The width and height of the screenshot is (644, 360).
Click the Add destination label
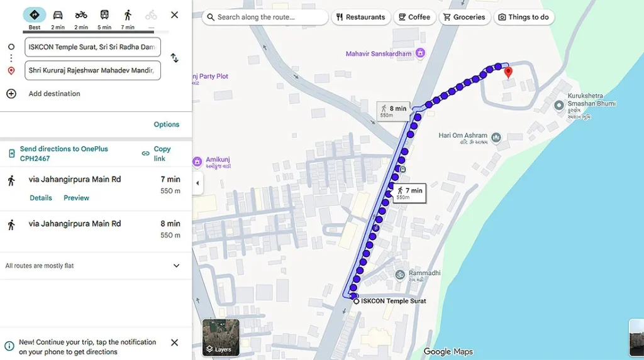pyautogui.click(x=54, y=94)
